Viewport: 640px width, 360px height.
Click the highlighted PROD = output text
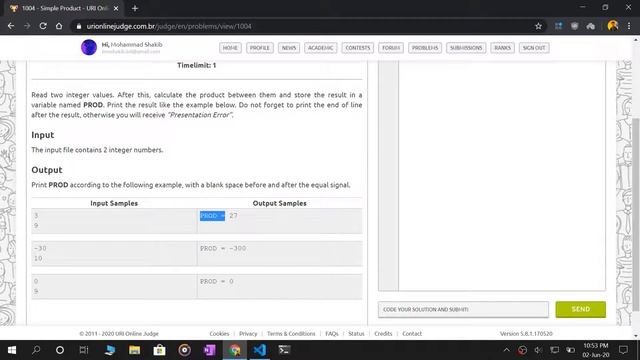click(x=212, y=216)
